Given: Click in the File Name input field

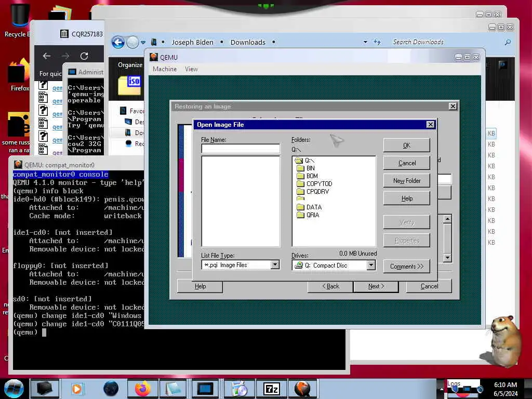Looking at the screenshot, I should coord(241,149).
